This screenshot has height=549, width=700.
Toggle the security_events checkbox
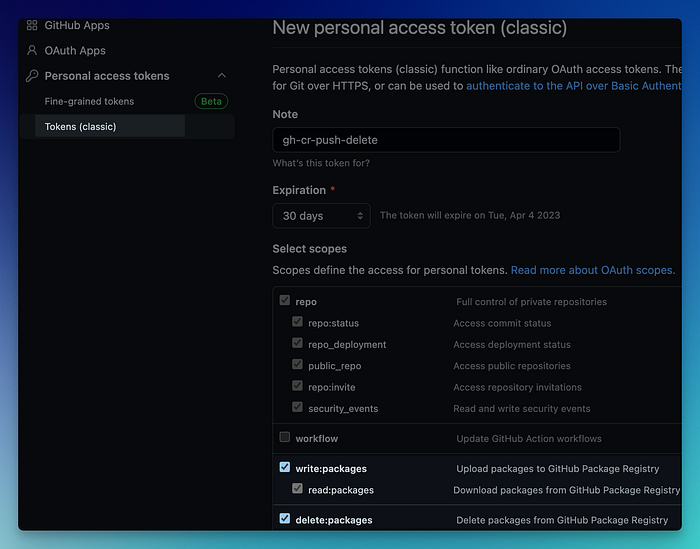pos(297,407)
